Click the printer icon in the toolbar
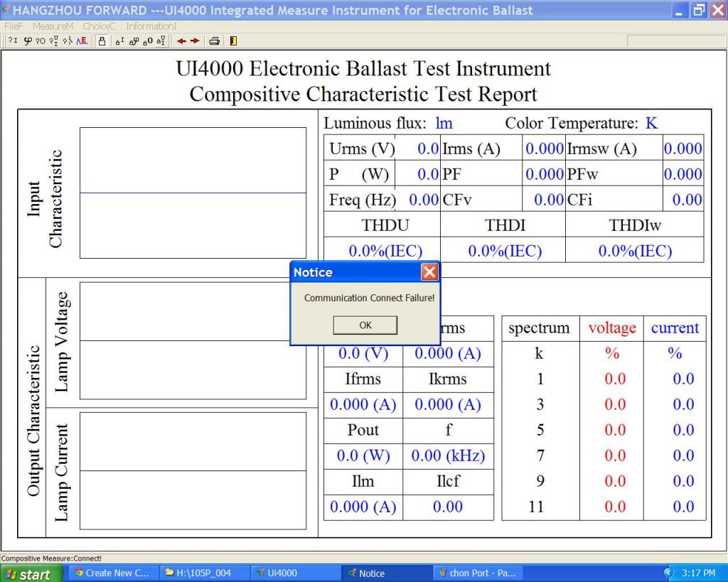Image resolution: width=728 pixels, height=582 pixels. (x=214, y=41)
